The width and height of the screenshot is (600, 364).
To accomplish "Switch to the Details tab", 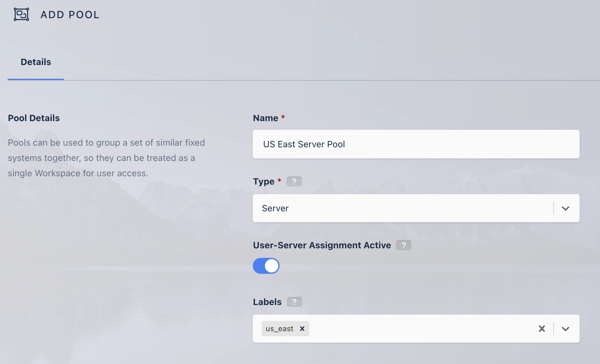I will click(x=36, y=62).
